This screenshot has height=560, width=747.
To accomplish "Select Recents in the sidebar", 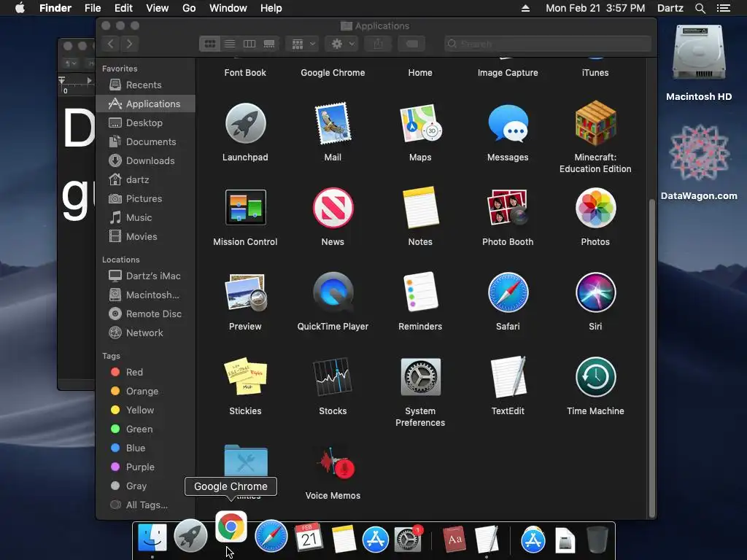I will click(x=145, y=85).
